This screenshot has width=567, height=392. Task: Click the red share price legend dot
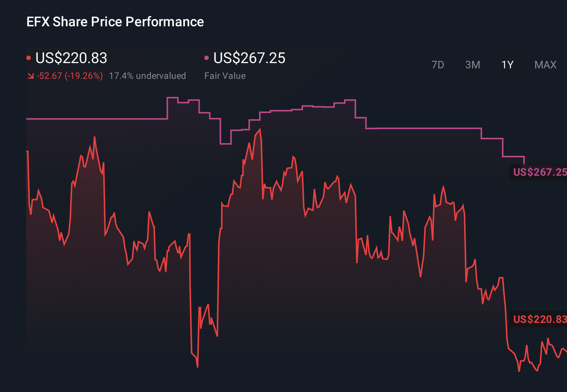pos(29,57)
